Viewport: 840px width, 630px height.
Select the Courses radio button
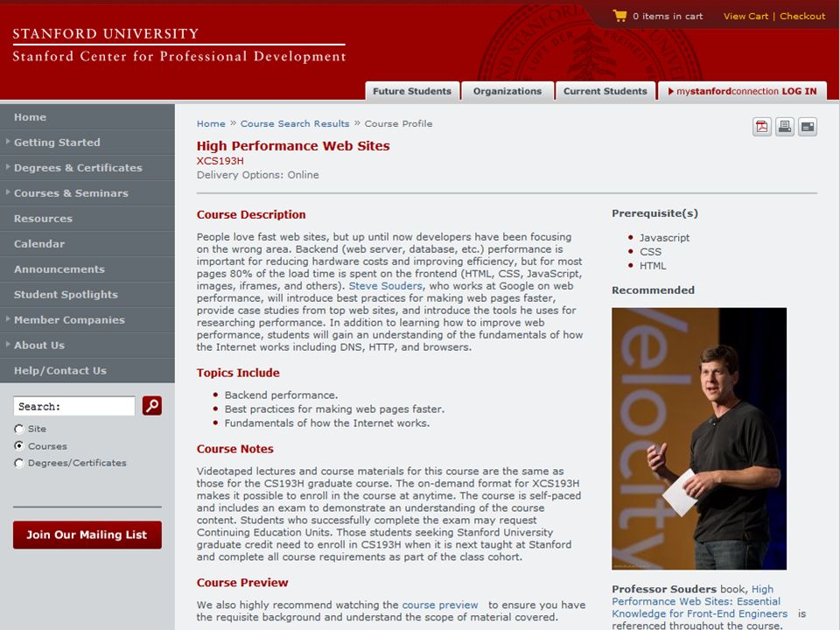tap(19, 445)
